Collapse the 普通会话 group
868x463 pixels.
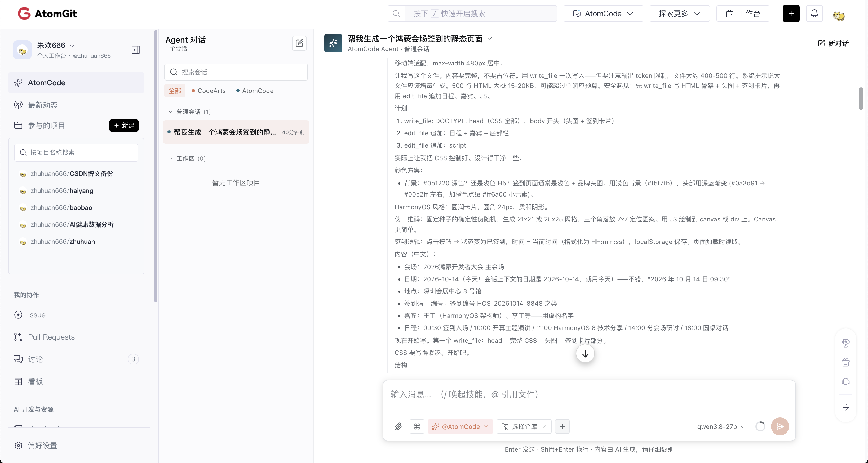coord(171,112)
